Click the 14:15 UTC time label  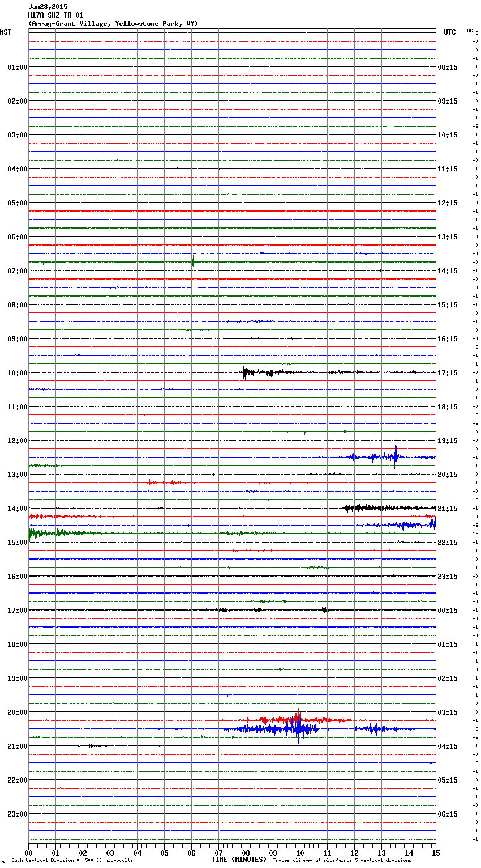tap(448, 271)
